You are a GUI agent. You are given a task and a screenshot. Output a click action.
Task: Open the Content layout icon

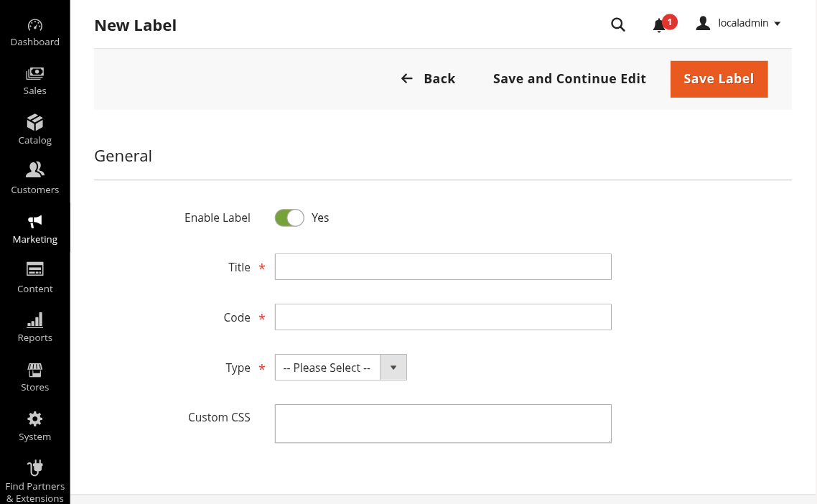[x=34, y=270]
